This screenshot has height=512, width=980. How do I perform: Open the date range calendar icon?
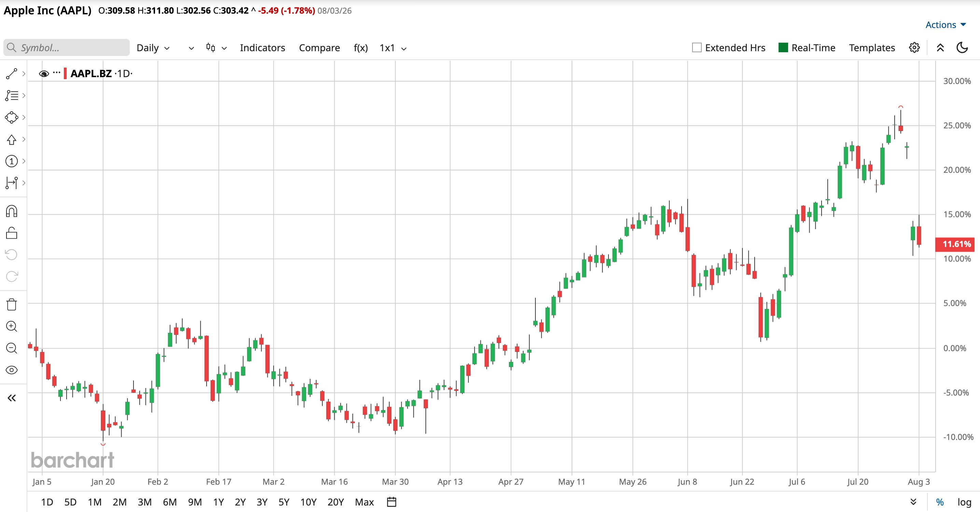[x=391, y=502]
